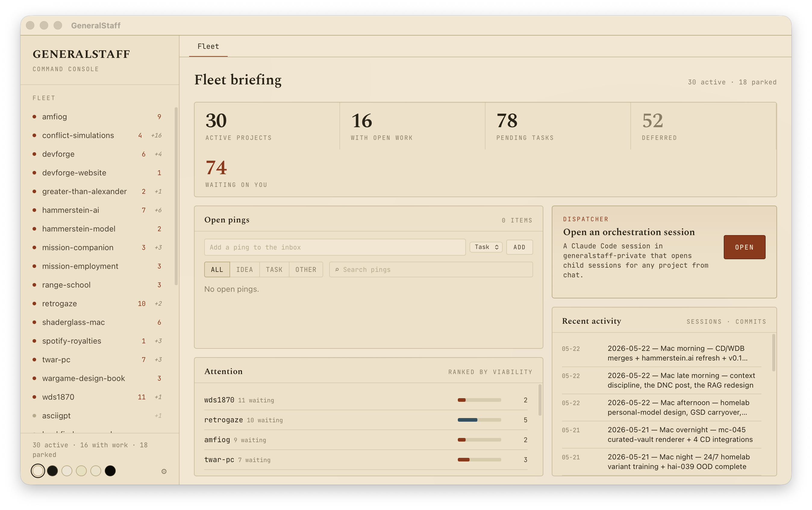812x510 pixels.
Task: Open mission-employment project
Action: 97,266
